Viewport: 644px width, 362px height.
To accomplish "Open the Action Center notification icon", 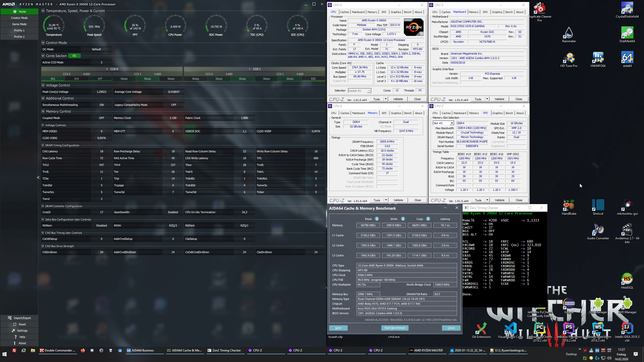I will coord(636,354).
